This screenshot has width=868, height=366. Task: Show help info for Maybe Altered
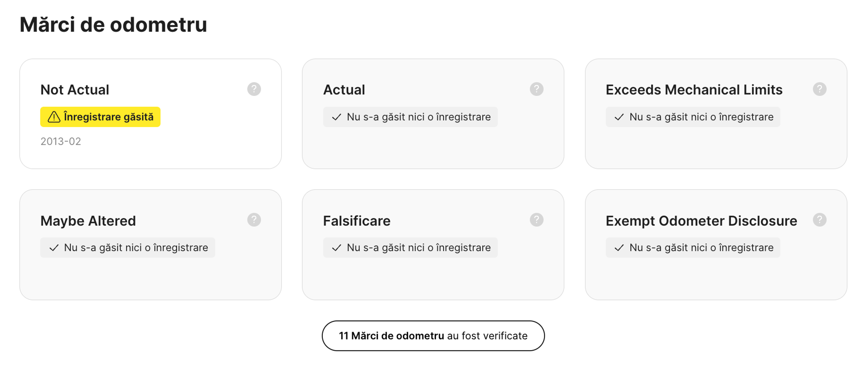point(254,220)
